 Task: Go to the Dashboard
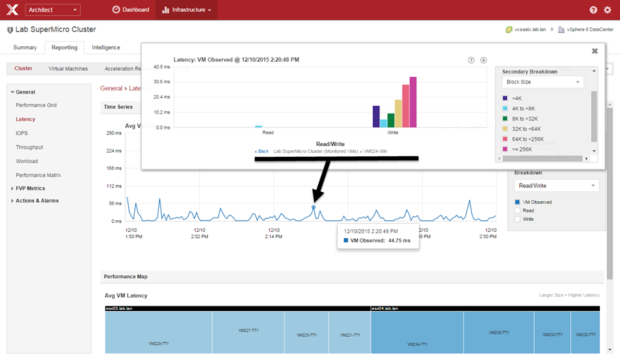(x=131, y=10)
